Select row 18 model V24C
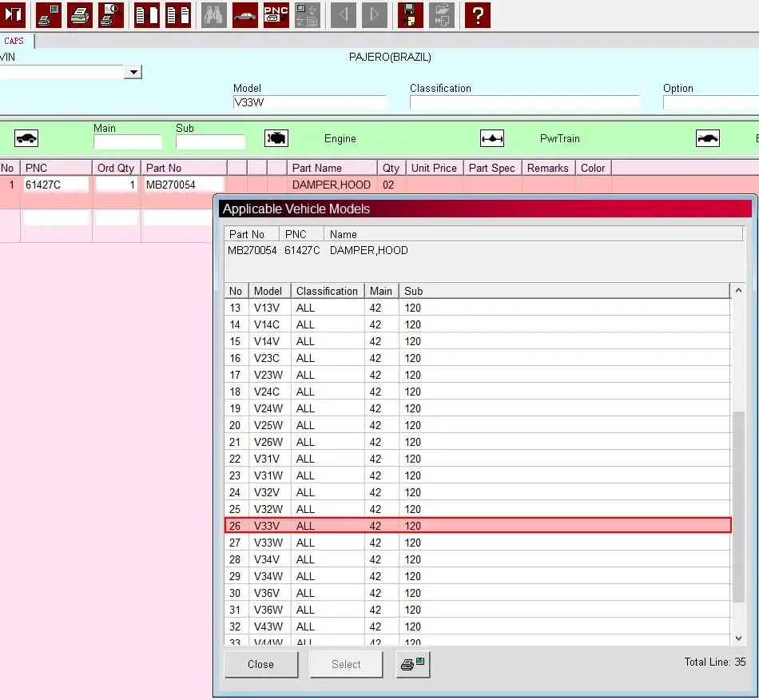Image resolution: width=759 pixels, height=700 pixels. tap(477, 392)
